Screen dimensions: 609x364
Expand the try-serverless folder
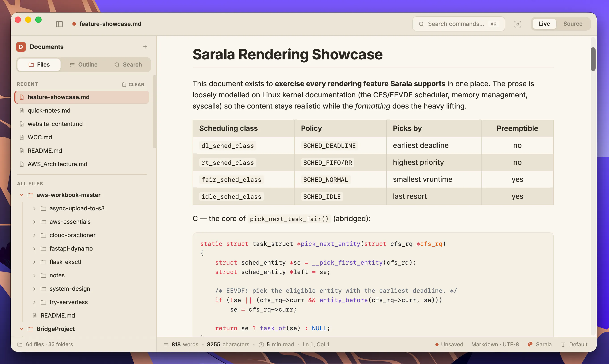(x=34, y=302)
